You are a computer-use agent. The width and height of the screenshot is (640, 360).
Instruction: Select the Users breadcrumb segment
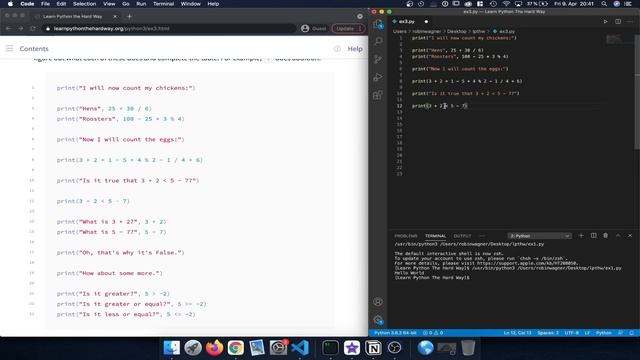pyautogui.click(x=400, y=31)
